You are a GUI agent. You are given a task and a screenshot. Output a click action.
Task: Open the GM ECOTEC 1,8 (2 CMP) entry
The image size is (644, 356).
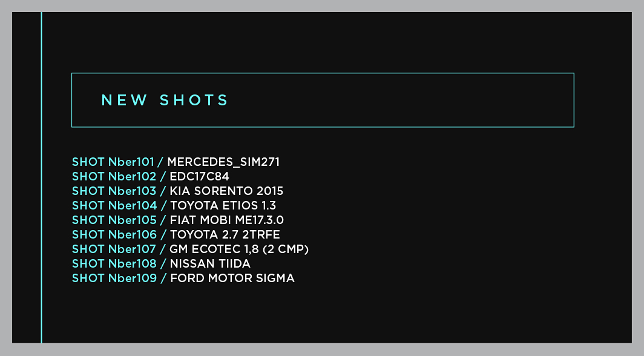(x=239, y=249)
